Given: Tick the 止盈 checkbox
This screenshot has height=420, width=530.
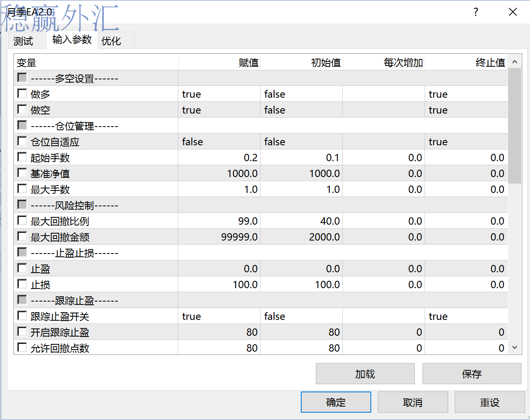Looking at the screenshot, I should 22,268.
